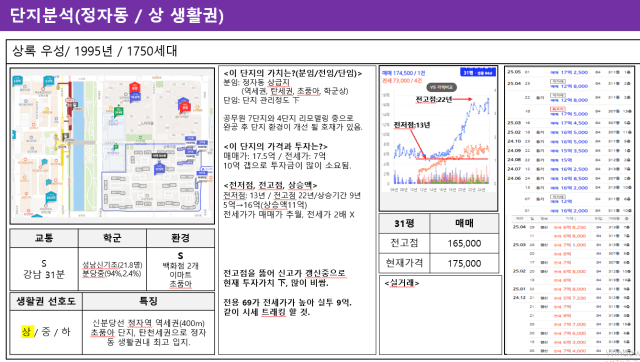Click the 25.05 transaction row at 17억 2,500
Screen dimensions: 640x362
569,72
